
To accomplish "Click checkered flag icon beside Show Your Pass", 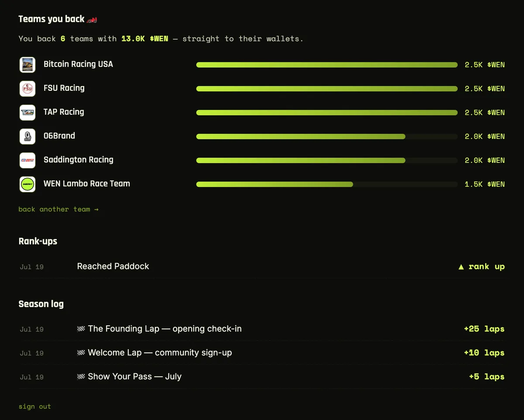I will tap(81, 377).
